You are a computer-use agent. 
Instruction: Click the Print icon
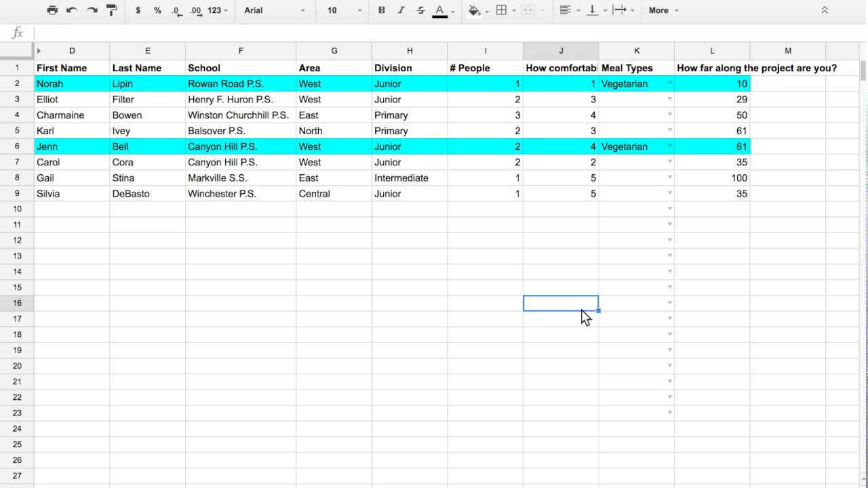52,10
